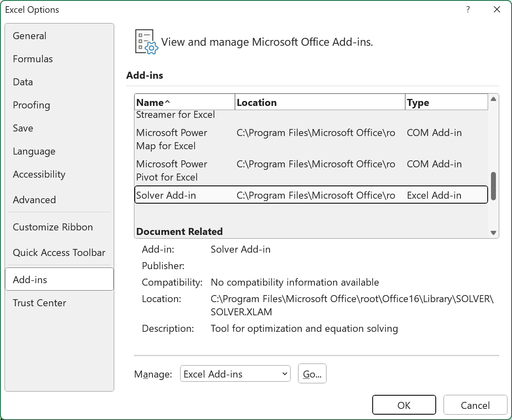This screenshot has height=420, width=512.
Task: Close the Excel Options dialog
Action: (497, 9)
